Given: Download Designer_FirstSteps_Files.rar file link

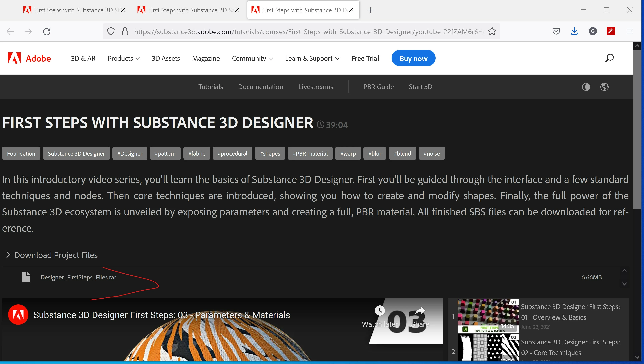Looking at the screenshot, I should [x=78, y=277].
